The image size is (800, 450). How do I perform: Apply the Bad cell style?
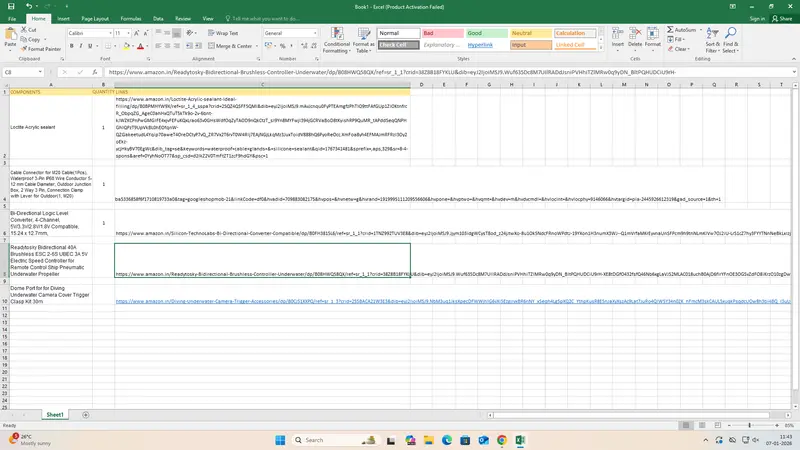click(x=442, y=33)
